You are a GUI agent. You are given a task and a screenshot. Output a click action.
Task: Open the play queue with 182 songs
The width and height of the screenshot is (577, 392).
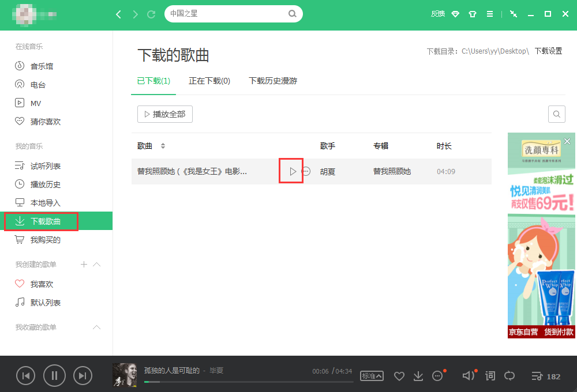(545, 376)
